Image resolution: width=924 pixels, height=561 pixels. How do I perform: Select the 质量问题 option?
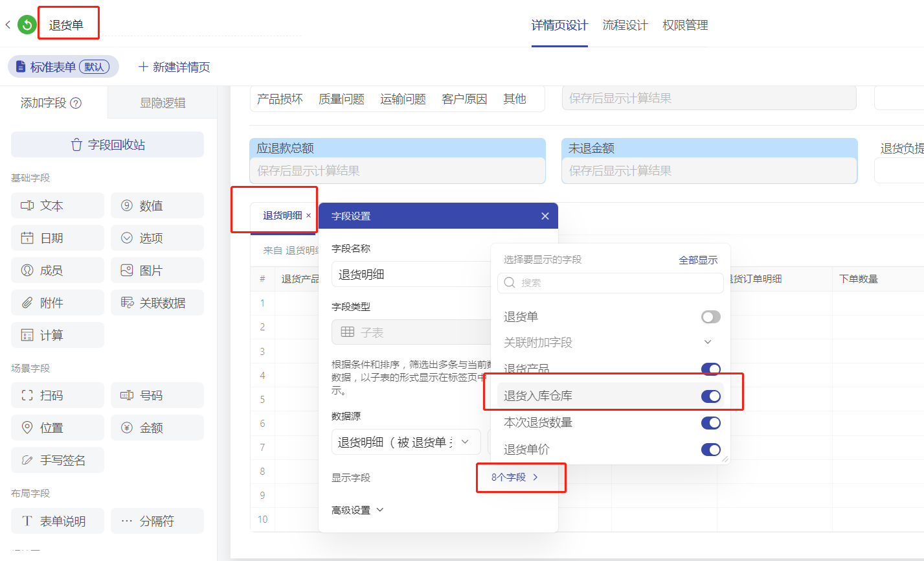341,99
